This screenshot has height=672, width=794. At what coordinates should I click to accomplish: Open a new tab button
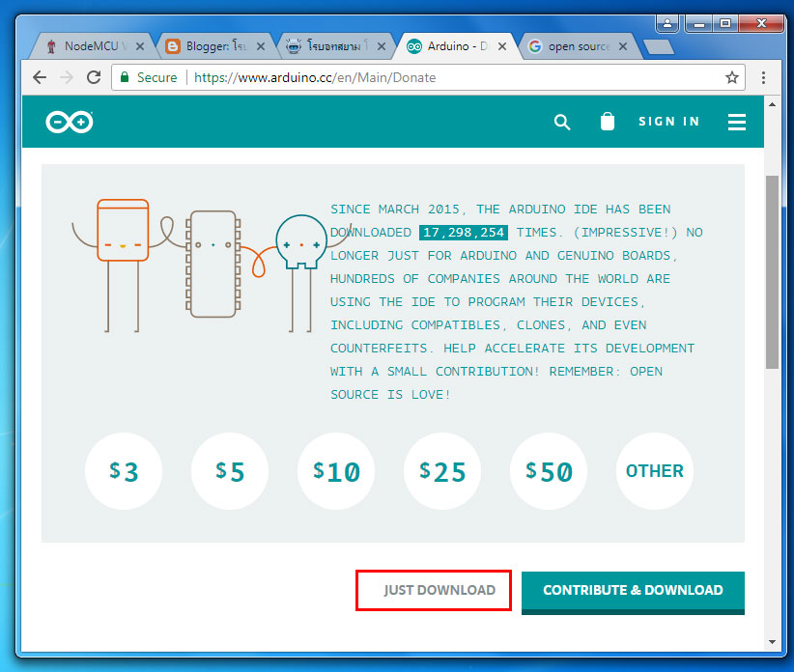tap(659, 47)
